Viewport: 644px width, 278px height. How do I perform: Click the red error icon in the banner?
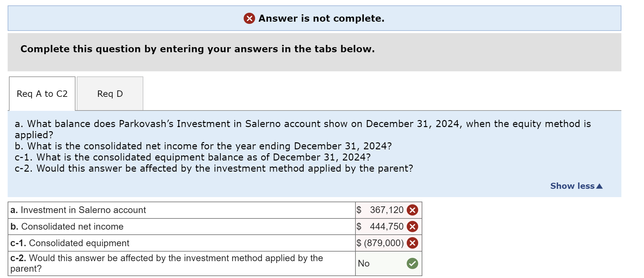click(249, 18)
